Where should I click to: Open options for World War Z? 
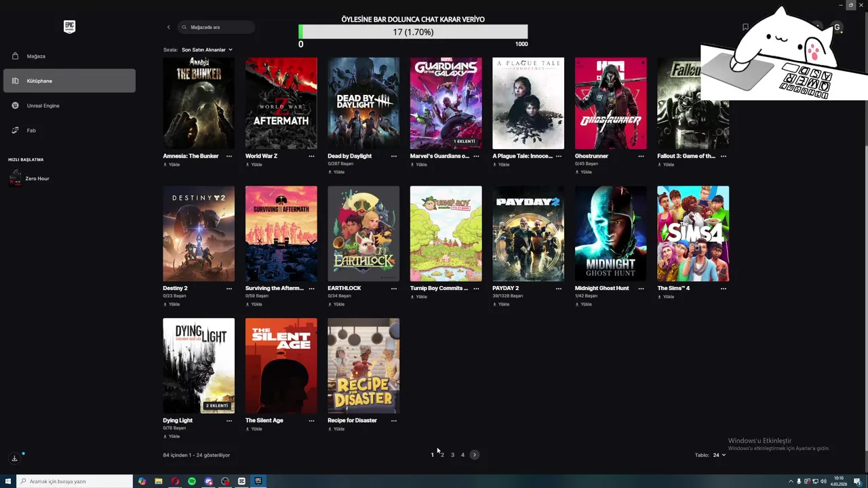(311, 156)
